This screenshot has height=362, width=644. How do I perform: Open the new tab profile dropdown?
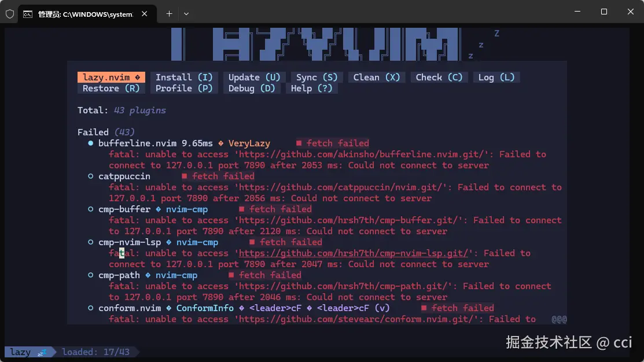(x=186, y=14)
